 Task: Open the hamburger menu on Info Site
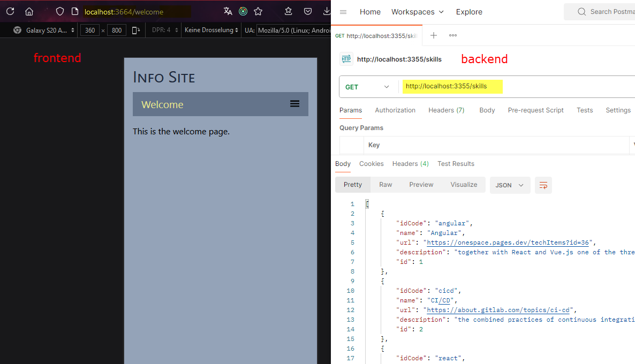pyautogui.click(x=294, y=104)
